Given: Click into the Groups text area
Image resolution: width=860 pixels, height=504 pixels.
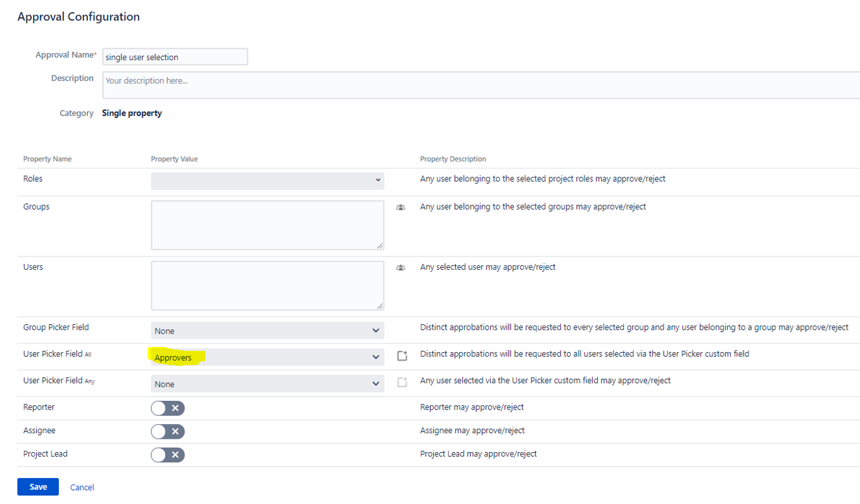Looking at the screenshot, I should (267, 225).
